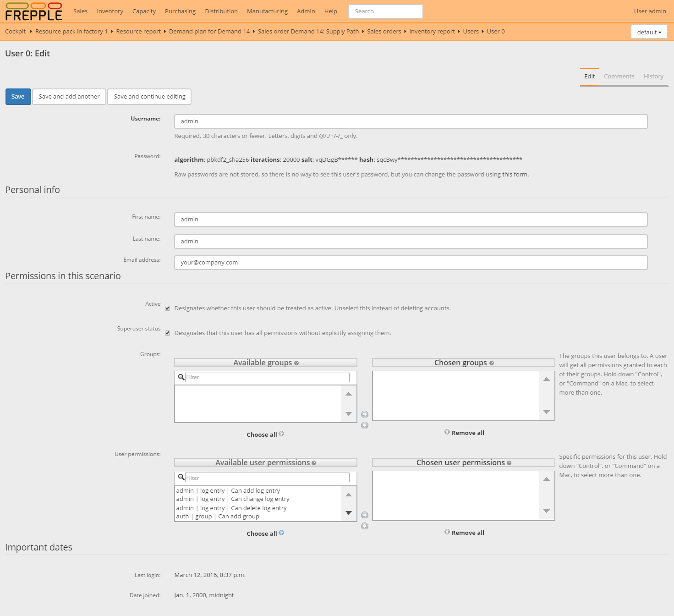Click help icon beside Available groups

pyautogui.click(x=296, y=363)
